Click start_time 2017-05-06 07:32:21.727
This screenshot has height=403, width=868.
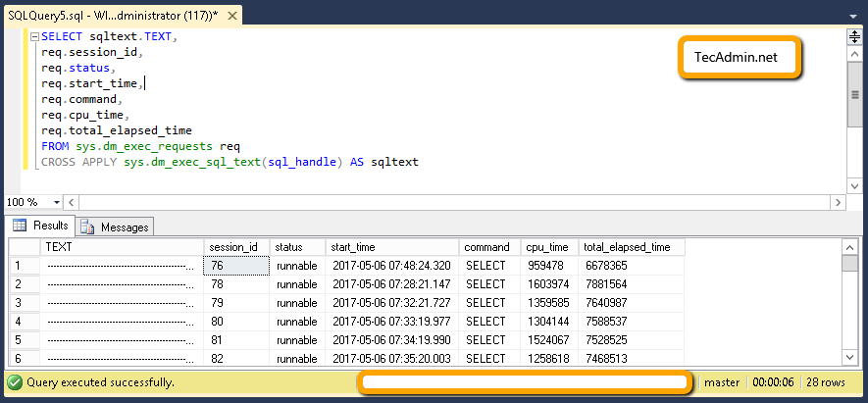tap(392, 303)
